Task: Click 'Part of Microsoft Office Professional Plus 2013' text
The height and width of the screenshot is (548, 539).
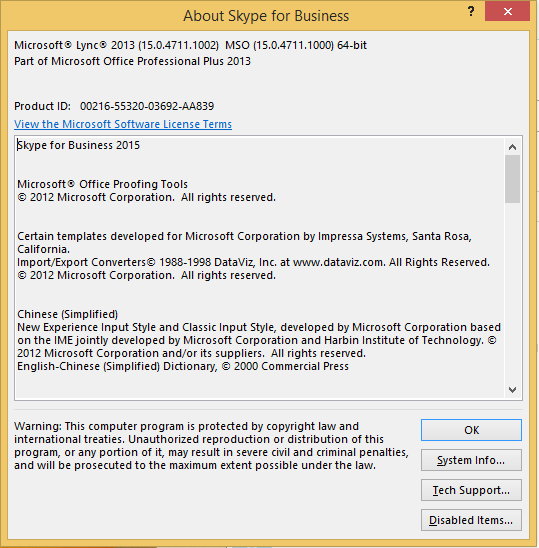Action: point(132,61)
